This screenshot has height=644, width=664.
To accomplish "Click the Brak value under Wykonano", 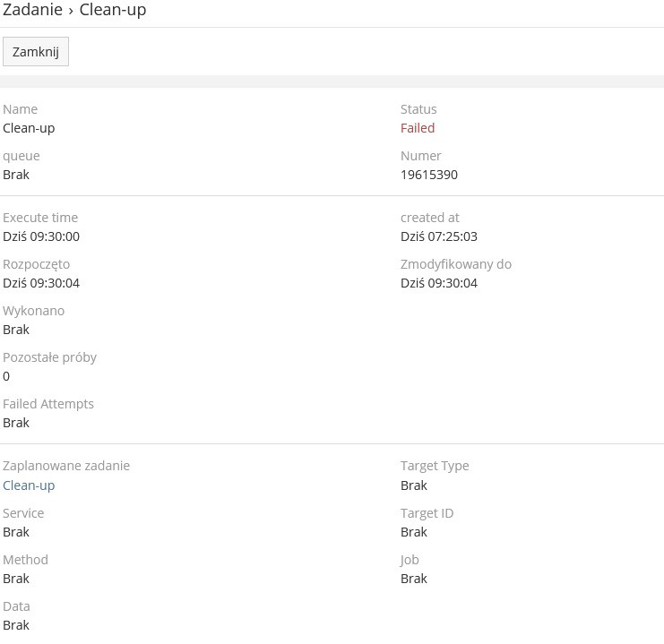I will tap(16, 330).
